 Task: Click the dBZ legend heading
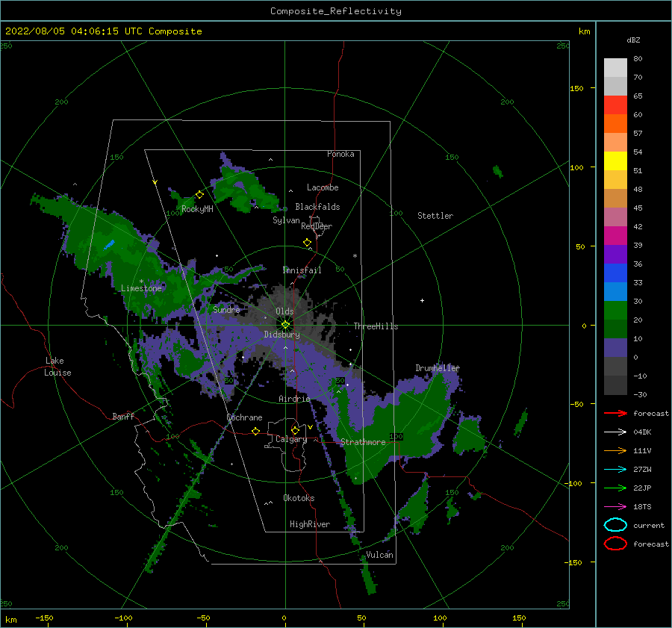633,40
